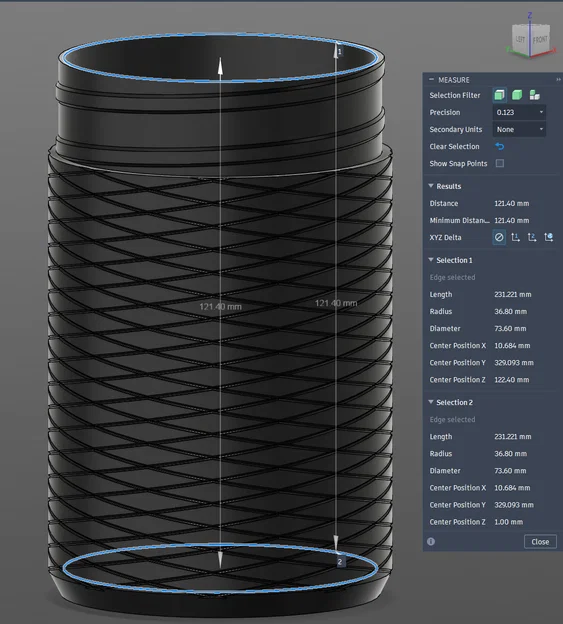Click the double-arrow pin at panel header
This screenshot has height=624, width=563.
point(558,80)
